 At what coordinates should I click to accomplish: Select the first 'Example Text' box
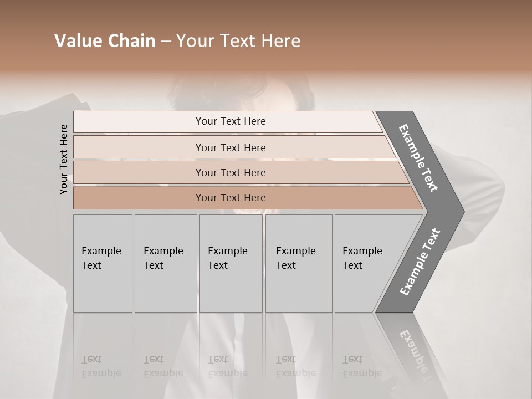103,263
